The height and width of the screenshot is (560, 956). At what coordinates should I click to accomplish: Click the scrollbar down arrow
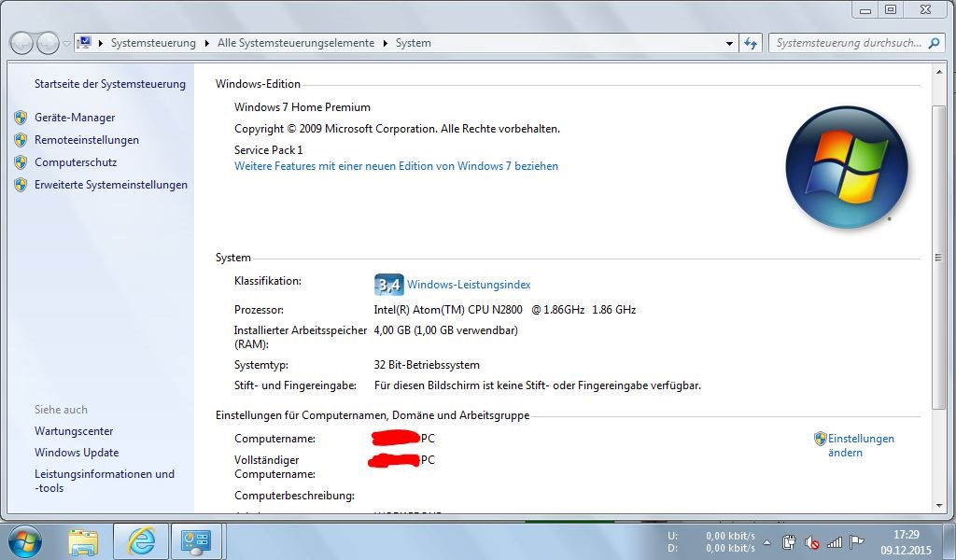coord(938,505)
